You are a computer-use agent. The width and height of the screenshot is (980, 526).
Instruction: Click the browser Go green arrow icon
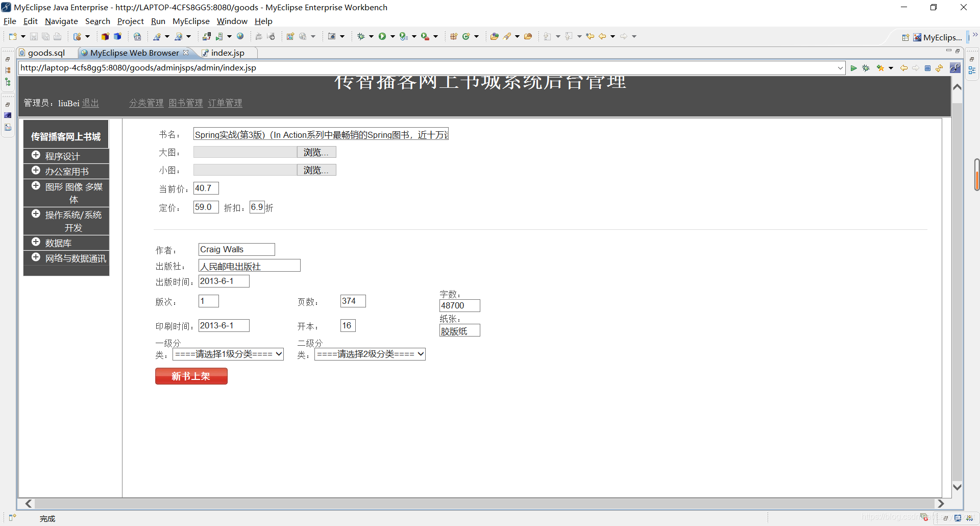point(853,68)
